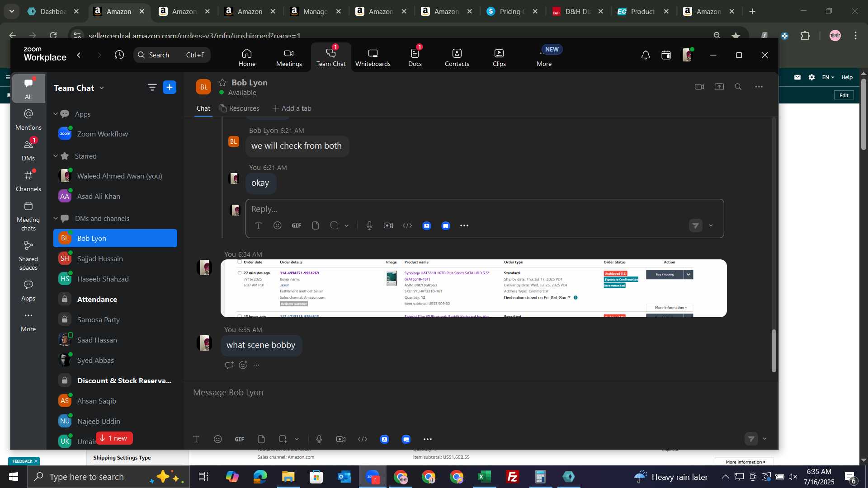Open send options dropdown in composer
Image resolution: width=868 pixels, height=488 pixels.
coord(765,439)
